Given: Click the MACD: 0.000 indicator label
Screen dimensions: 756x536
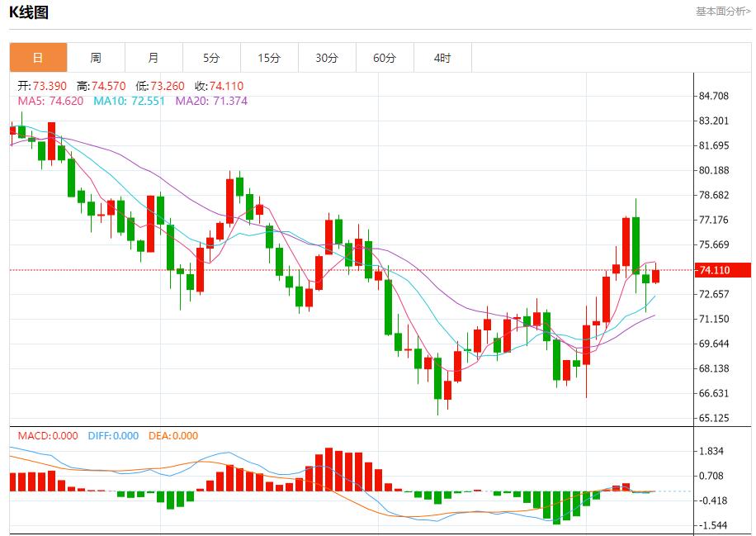Looking at the screenshot, I should click(48, 435).
